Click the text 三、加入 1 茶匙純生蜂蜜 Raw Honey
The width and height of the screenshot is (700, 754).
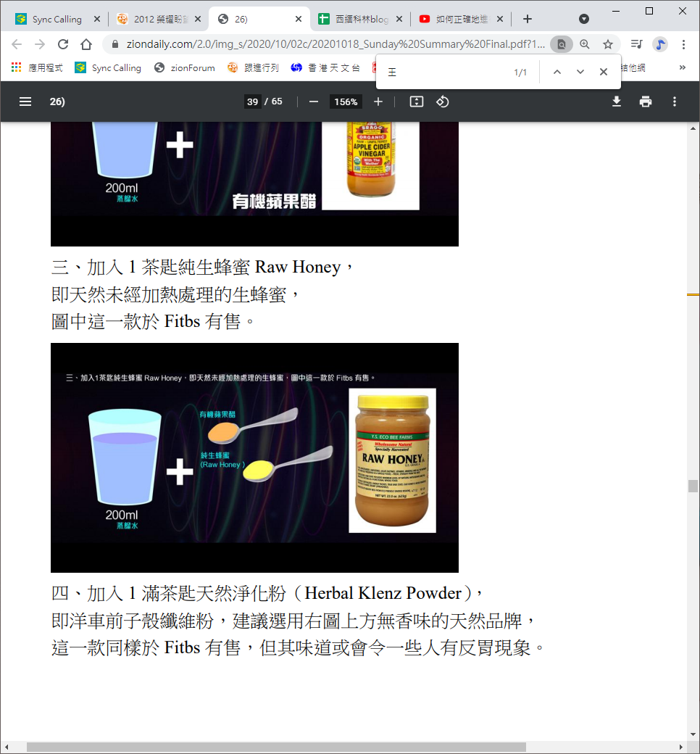tap(196, 267)
